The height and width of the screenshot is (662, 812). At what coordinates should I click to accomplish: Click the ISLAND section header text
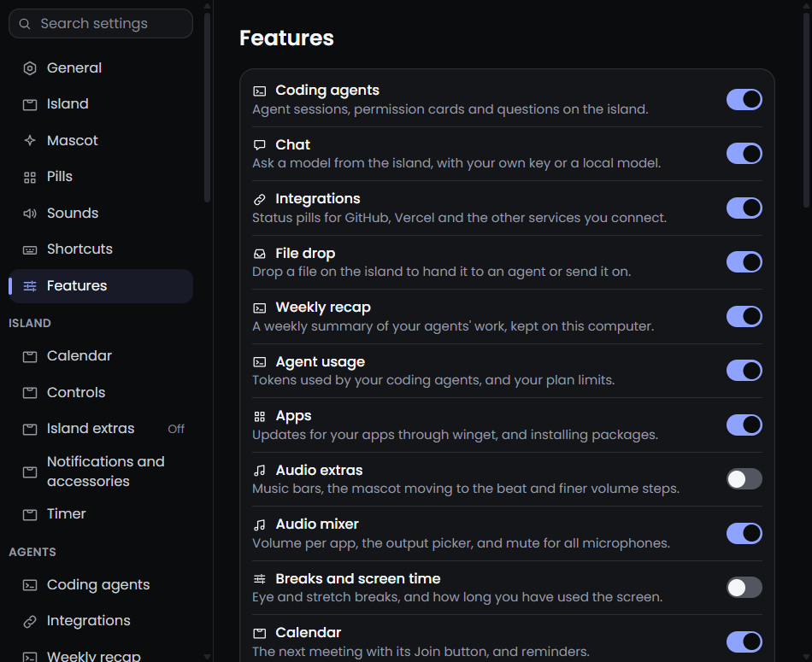(30, 323)
